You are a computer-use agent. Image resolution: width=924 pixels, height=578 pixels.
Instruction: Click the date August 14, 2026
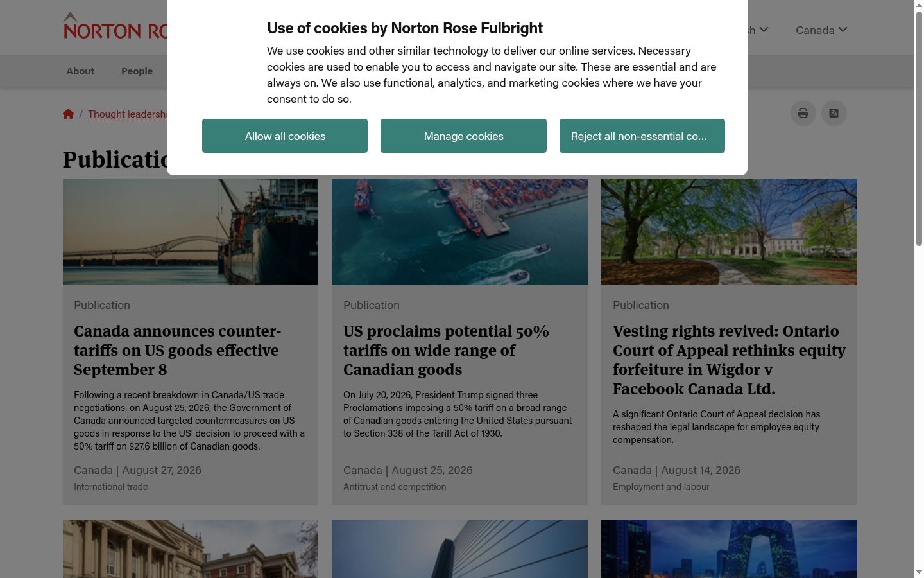(701, 470)
